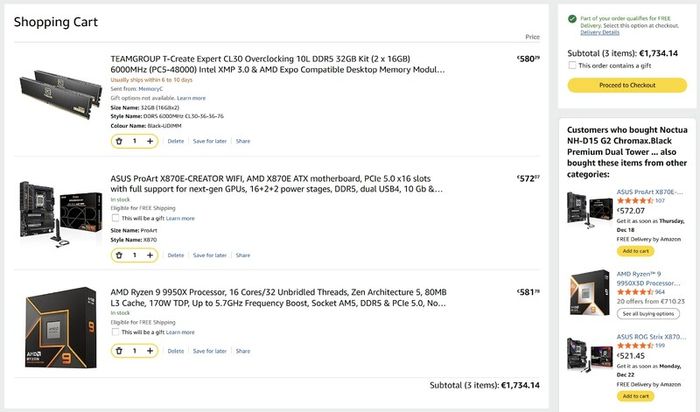Click trash icon for AMD Ryzen 9 9950X
Screen dimensions: 700x412
(119, 351)
